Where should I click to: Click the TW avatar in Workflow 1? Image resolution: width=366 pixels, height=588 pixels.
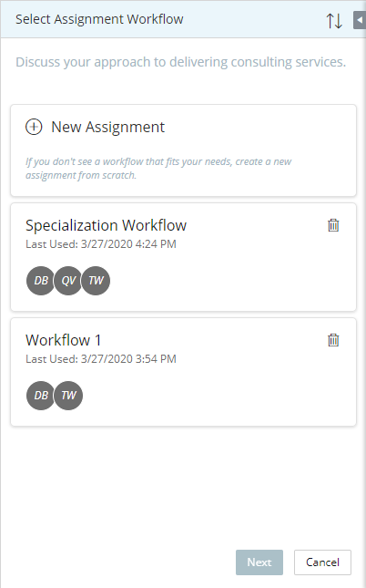click(68, 396)
